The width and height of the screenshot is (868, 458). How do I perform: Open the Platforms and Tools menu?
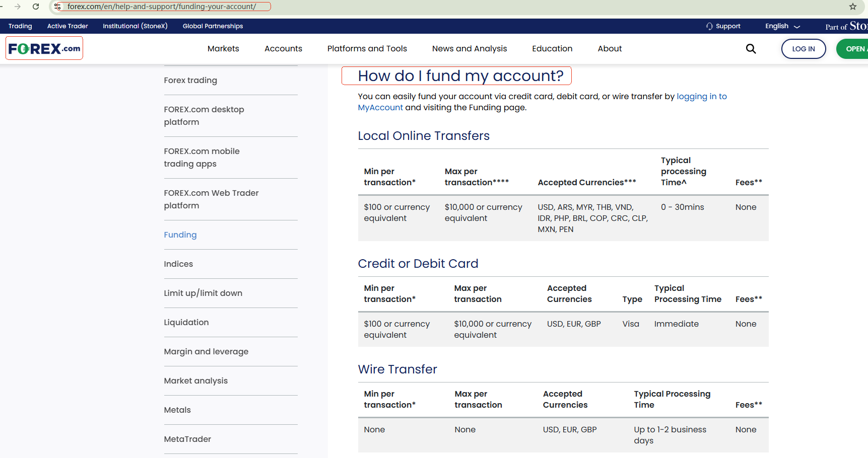coord(367,48)
